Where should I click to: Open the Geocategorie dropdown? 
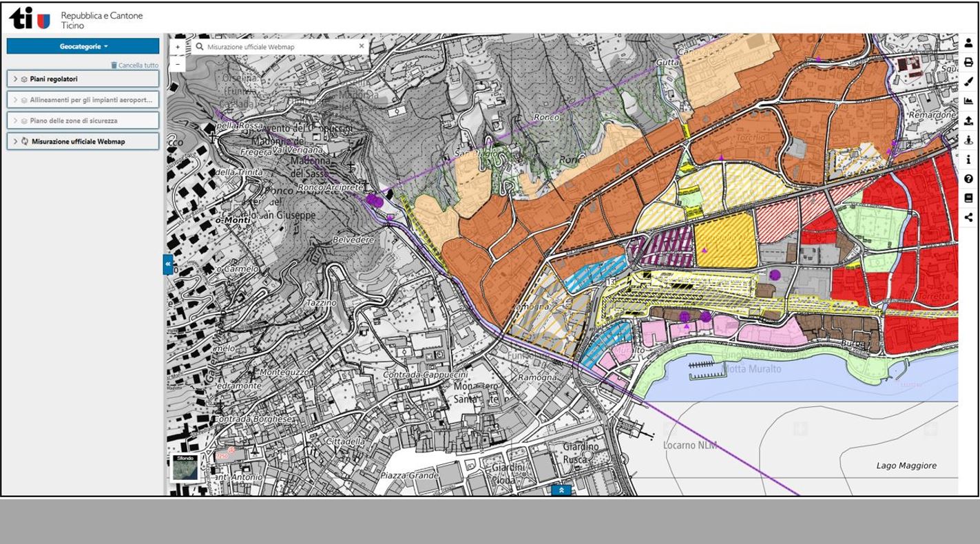tap(82, 46)
